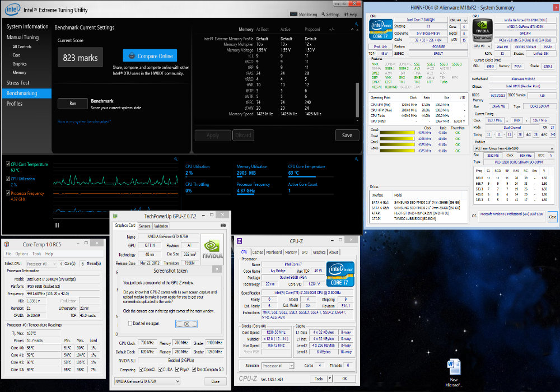Screen dimensions: 560x392
Task: Open File menu in Core Temp
Action: point(8,254)
